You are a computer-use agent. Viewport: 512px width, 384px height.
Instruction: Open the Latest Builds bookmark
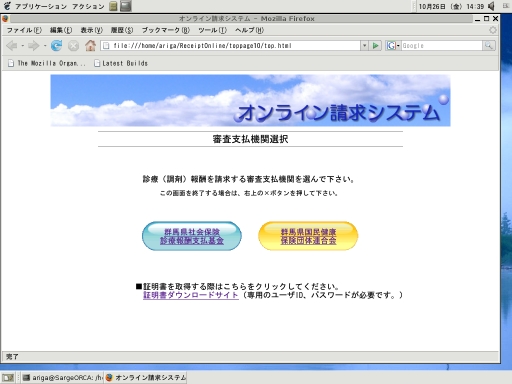pos(121,63)
